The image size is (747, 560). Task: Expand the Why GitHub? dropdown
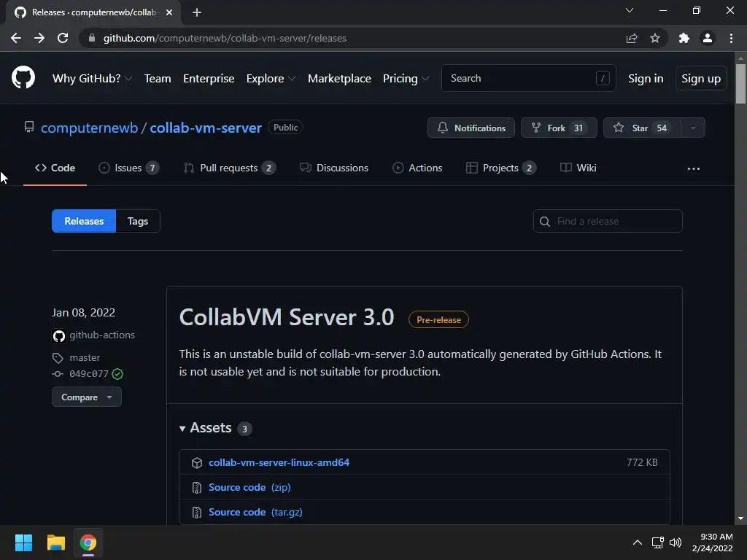pos(92,79)
